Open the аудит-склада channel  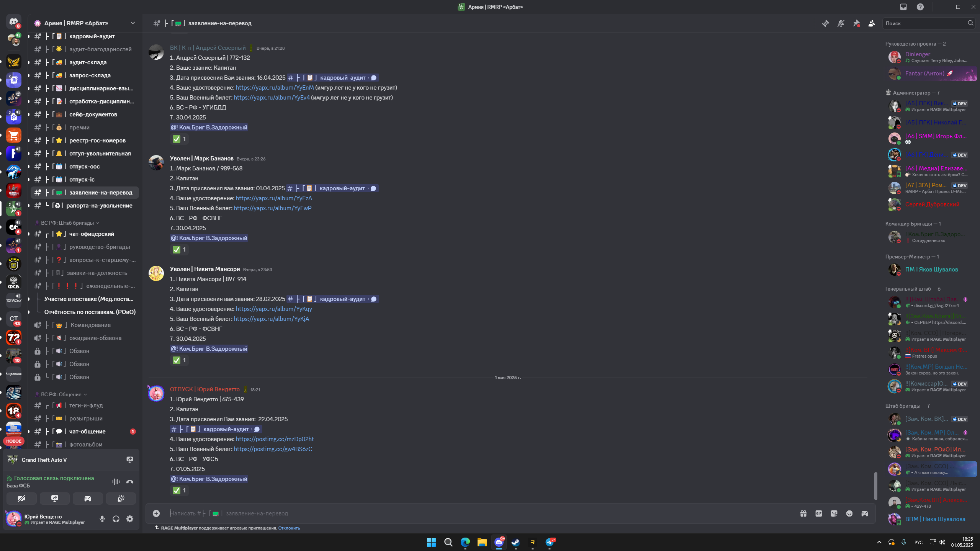coord(85,62)
